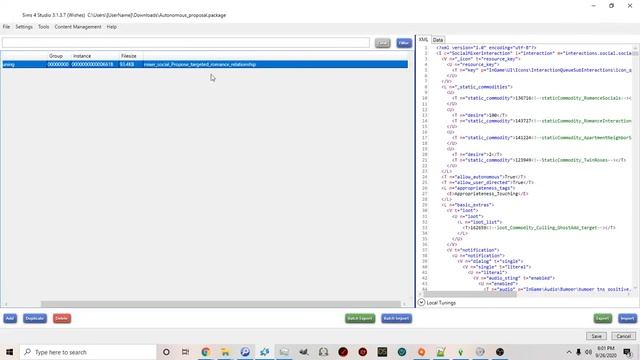This screenshot has width=640, height=360.
Task: Click the Save button
Action: pyautogui.click(x=596, y=336)
